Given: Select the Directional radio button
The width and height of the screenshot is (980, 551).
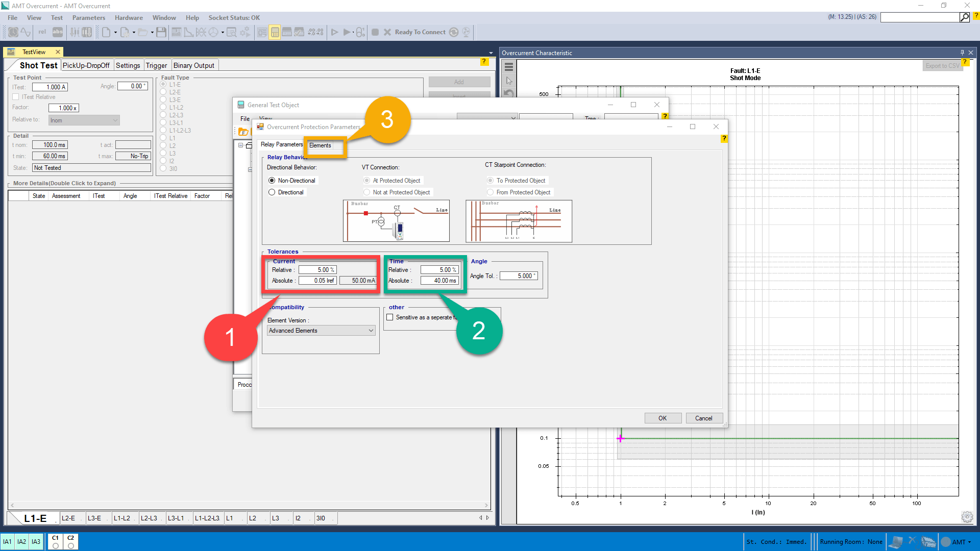Looking at the screenshot, I should (x=272, y=192).
